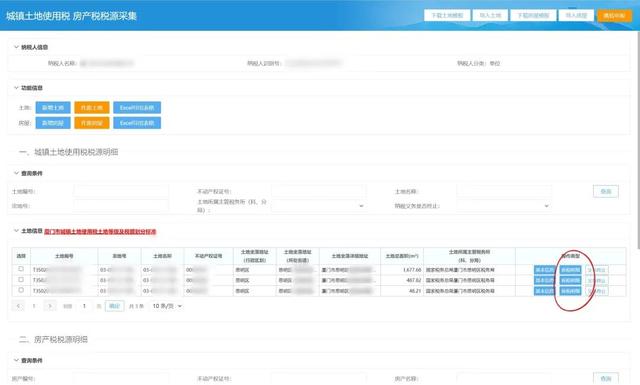Click the Excel button in the 土地 row
This screenshot has width=640, height=385.
pyautogui.click(x=137, y=107)
